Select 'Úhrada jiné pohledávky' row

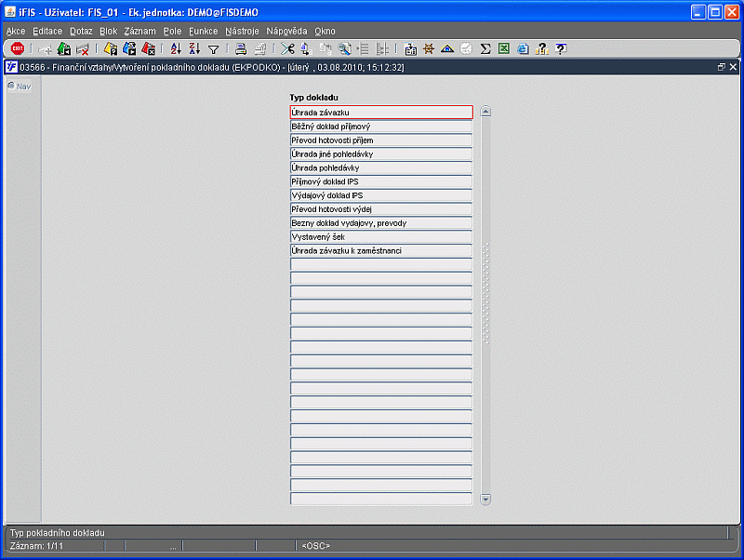(x=381, y=153)
